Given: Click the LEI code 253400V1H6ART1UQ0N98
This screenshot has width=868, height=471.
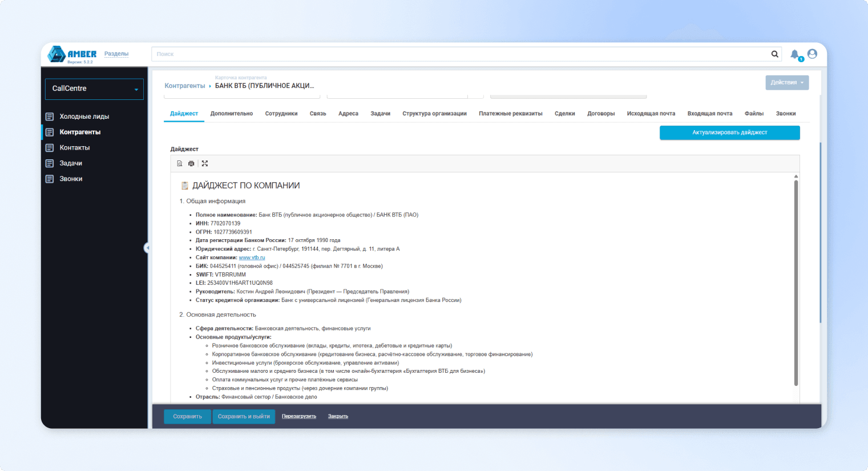Looking at the screenshot, I should (240, 283).
